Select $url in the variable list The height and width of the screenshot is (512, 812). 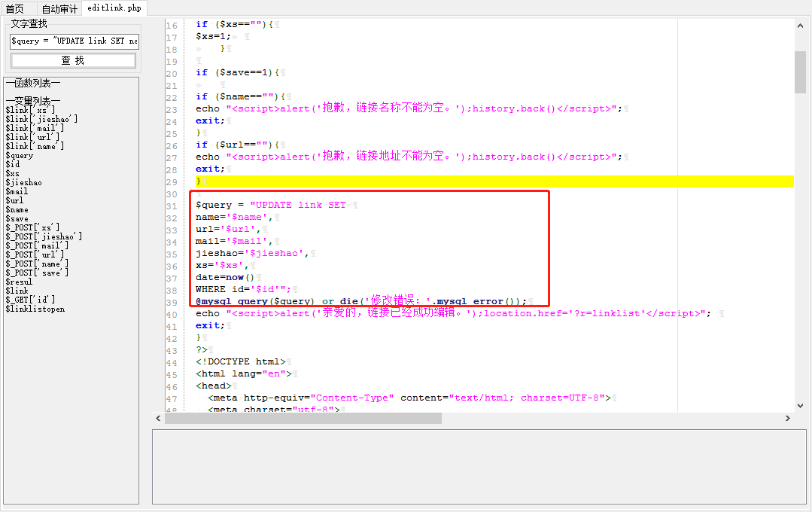coord(14,200)
